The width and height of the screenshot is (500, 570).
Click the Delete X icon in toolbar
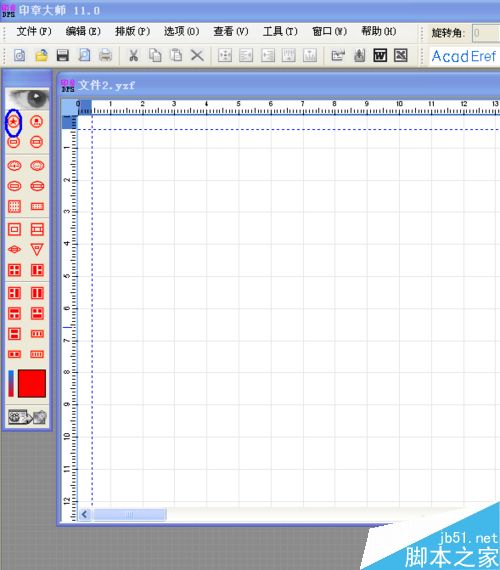click(197, 55)
